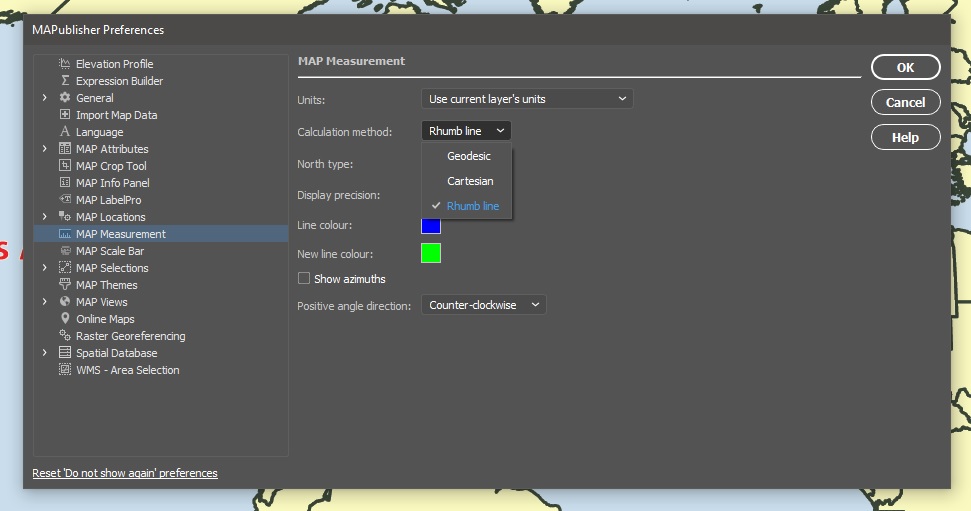
Task: Click the MAP Measurement ruler icon
Action: tap(64, 234)
